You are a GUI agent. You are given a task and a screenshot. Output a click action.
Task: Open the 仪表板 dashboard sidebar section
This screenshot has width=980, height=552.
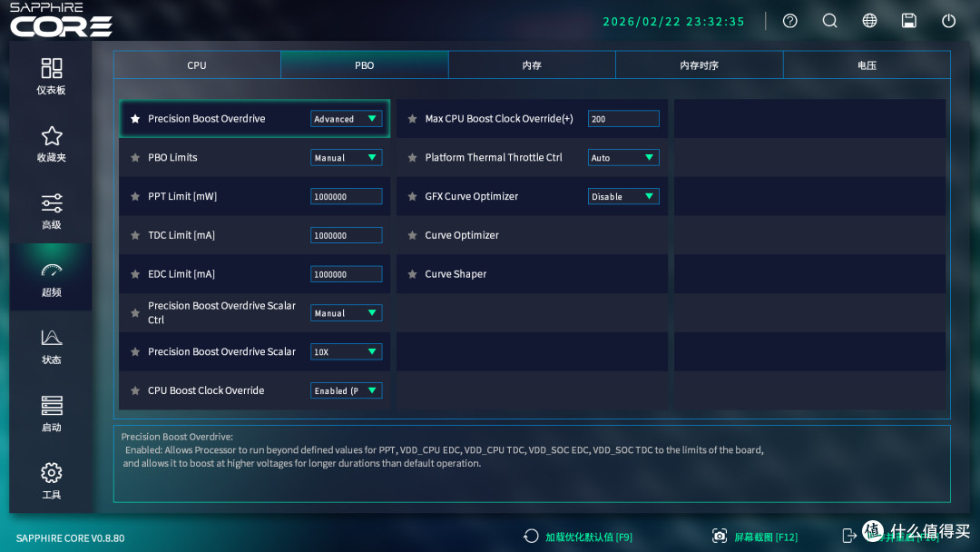pos(51,76)
